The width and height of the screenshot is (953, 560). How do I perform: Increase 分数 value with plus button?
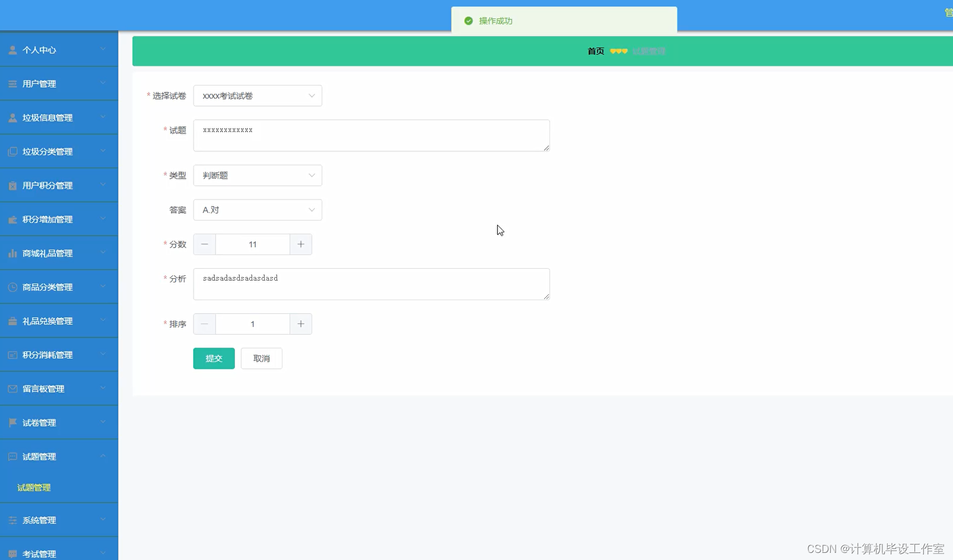[301, 244]
